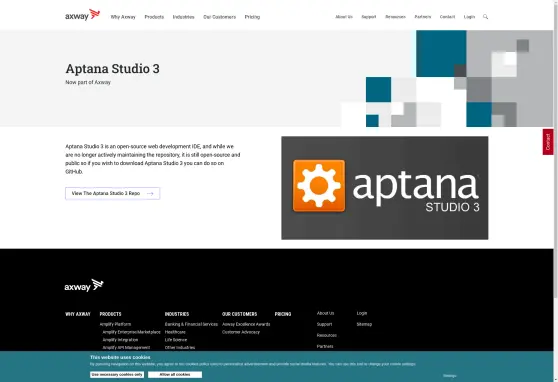View The Aptana Studio 3 Repo

click(112, 193)
